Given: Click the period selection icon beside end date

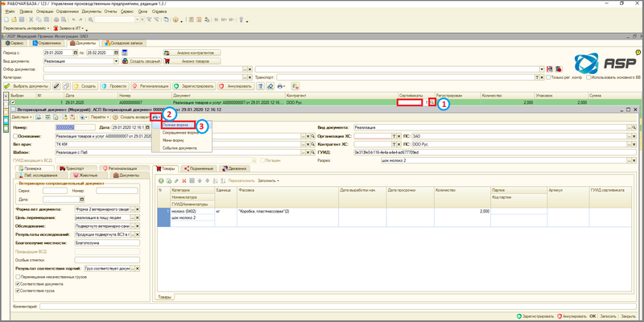Looking at the screenshot, I should click(125, 52).
